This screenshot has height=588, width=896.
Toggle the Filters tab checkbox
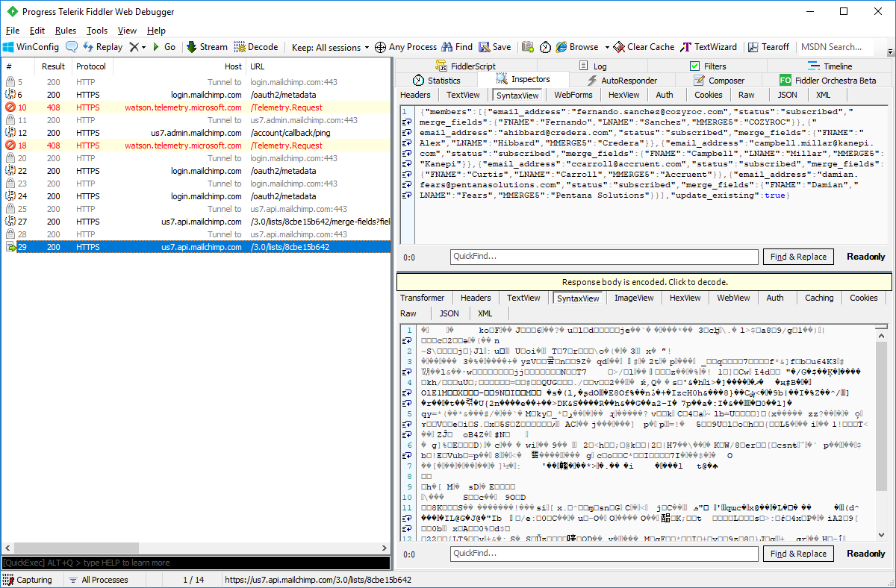click(694, 66)
